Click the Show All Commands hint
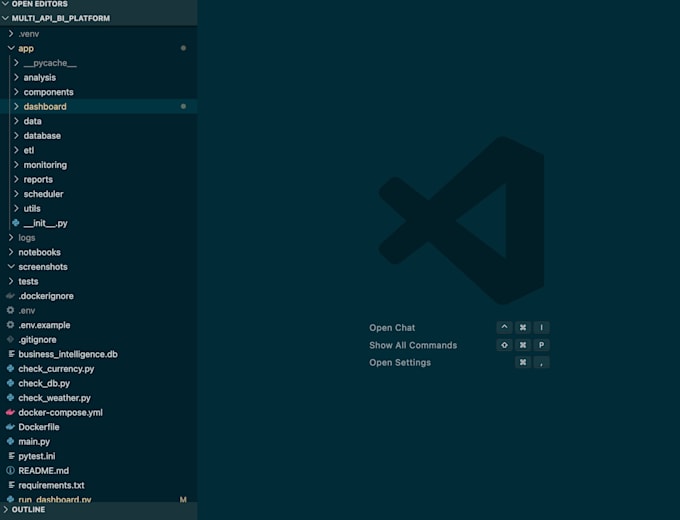This screenshot has height=520, width=680. pyautogui.click(x=413, y=345)
